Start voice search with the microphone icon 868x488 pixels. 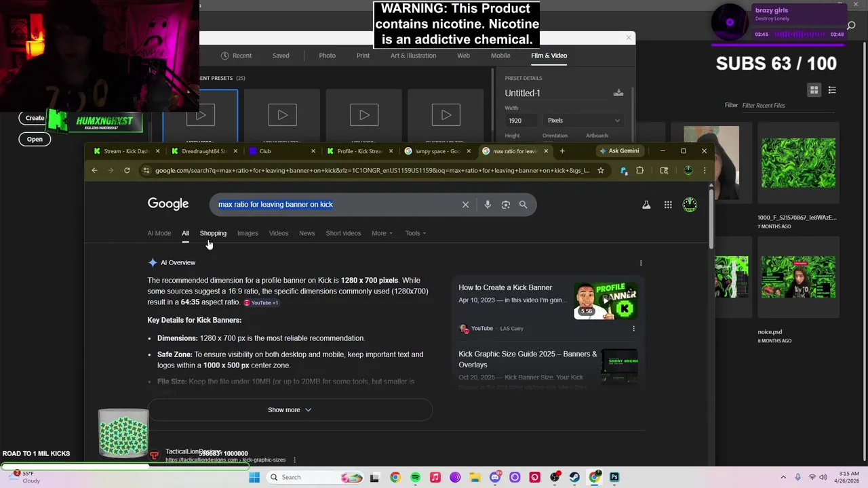pyautogui.click(x=488, y=204)
